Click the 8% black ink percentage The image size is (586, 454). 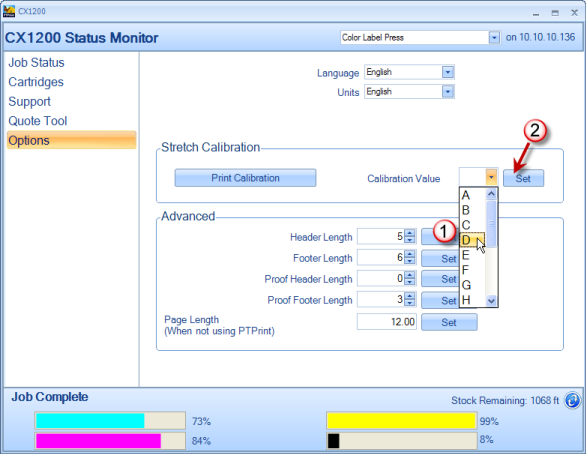pyautogui.click(x=486, y=439)
